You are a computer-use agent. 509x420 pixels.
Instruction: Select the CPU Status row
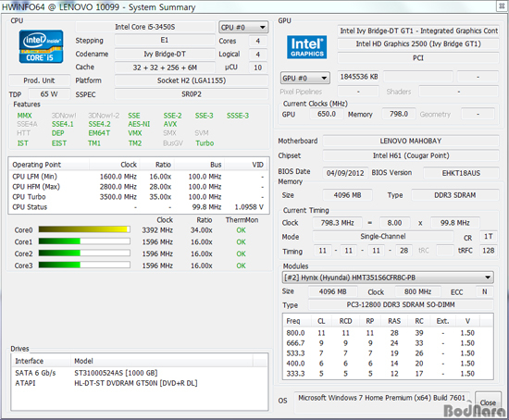[139, 206]
